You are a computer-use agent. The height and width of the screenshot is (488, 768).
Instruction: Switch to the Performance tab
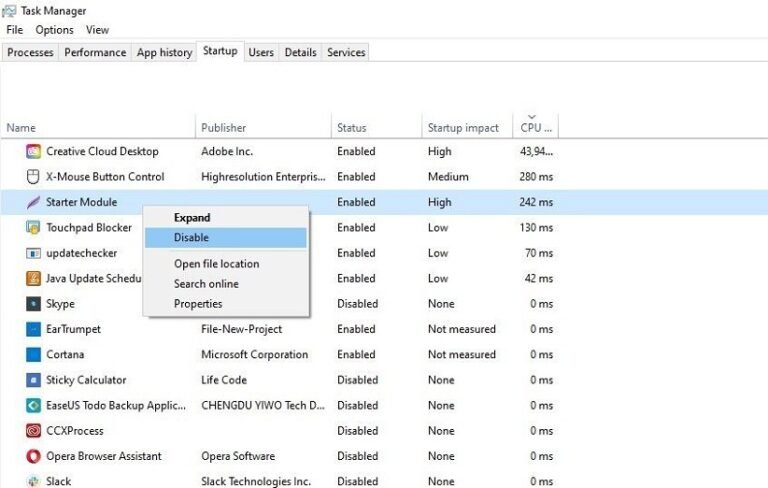[95, 52]
